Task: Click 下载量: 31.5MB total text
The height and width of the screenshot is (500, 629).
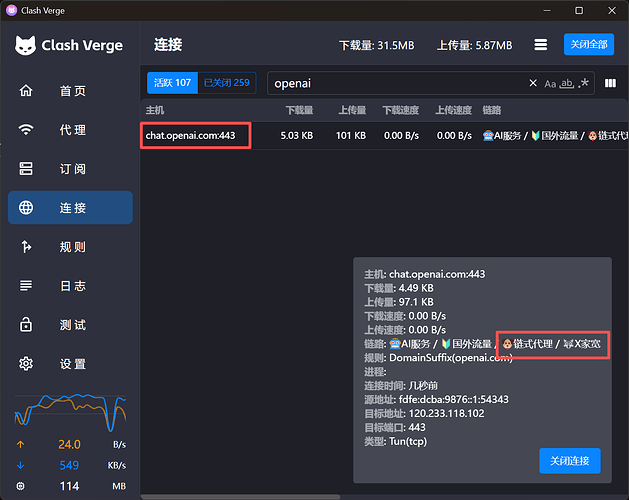Action: tap(376, 45)
